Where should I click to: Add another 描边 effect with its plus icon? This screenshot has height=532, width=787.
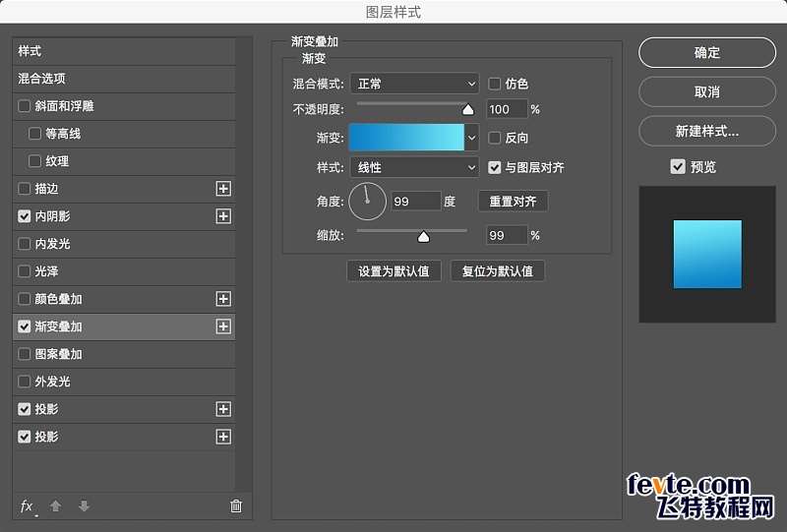click(223, 189)
